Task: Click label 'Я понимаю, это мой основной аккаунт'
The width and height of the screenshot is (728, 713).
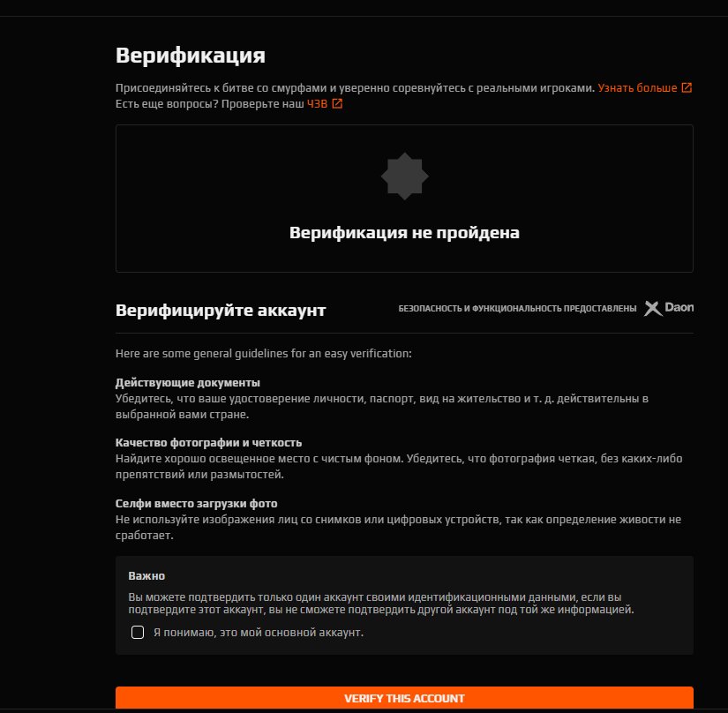Action: (259, 632)
